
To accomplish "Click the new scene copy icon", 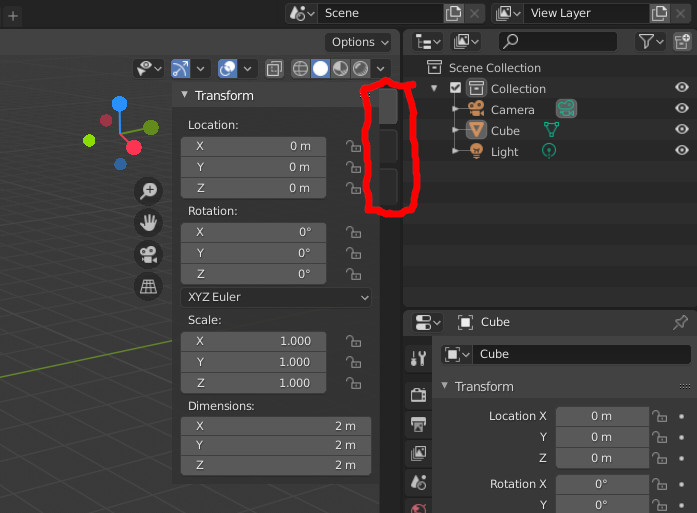I will coord(453,13).
